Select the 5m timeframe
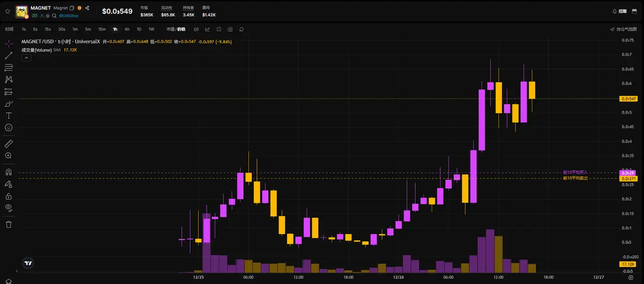Image resolution: width=644 pixels, height=284 pixels. (88, 29)
